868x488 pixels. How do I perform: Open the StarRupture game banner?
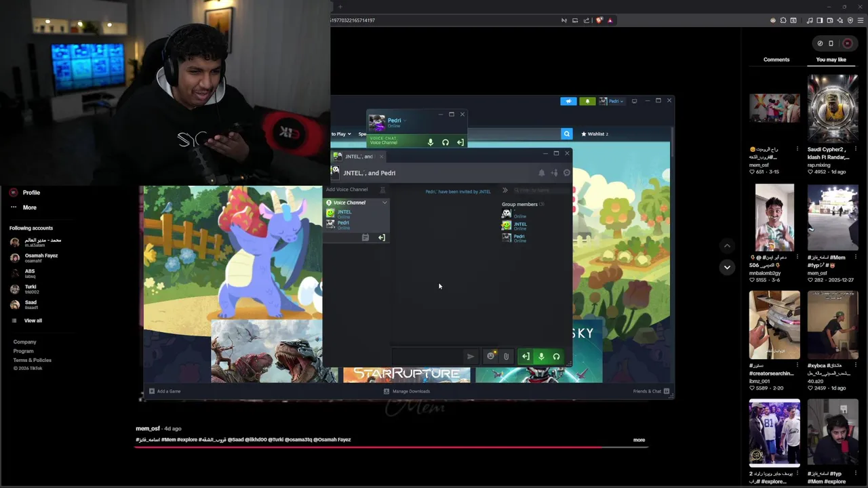point(407,375)
